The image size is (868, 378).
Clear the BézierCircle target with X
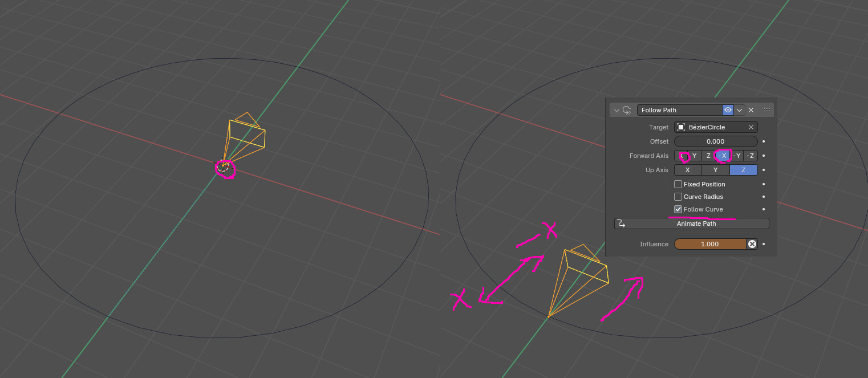(751, 127)
